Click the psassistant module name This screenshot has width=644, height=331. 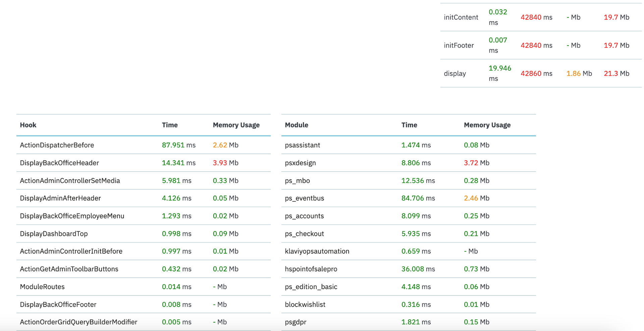point(303,145)
